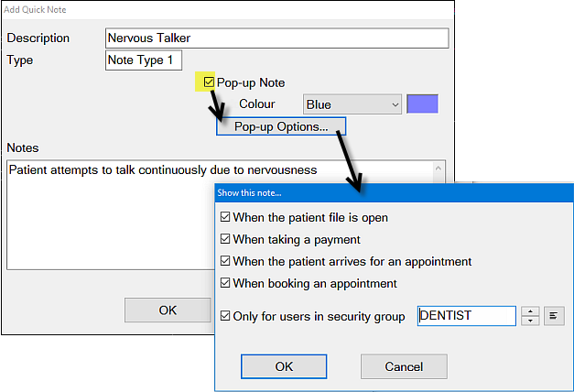Step security group down with spinner arrow

tap(530, 321)
